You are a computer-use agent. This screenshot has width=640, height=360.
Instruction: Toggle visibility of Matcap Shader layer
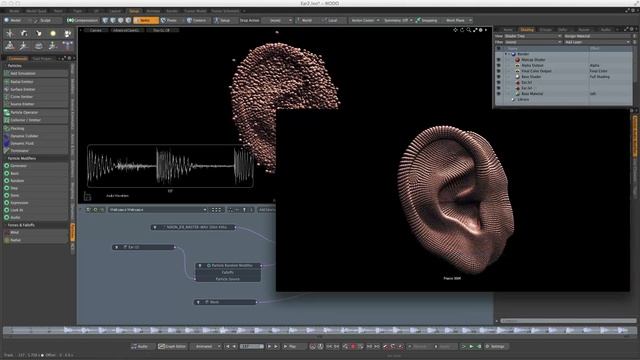tap(498, 60)
